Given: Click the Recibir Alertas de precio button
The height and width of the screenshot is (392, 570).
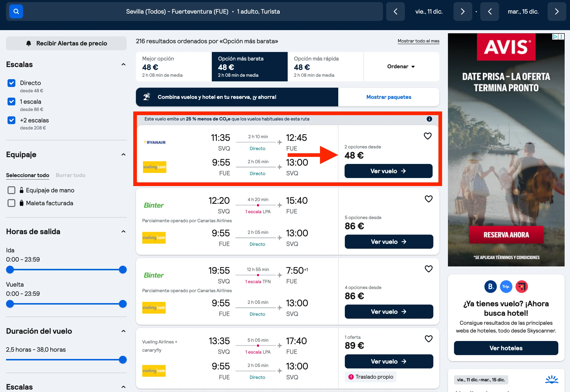Looking at the screenshot, I should click(66, 43).
